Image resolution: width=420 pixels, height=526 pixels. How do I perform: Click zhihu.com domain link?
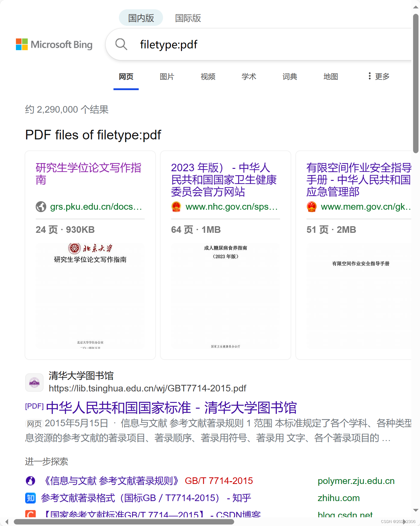[339, 498]
